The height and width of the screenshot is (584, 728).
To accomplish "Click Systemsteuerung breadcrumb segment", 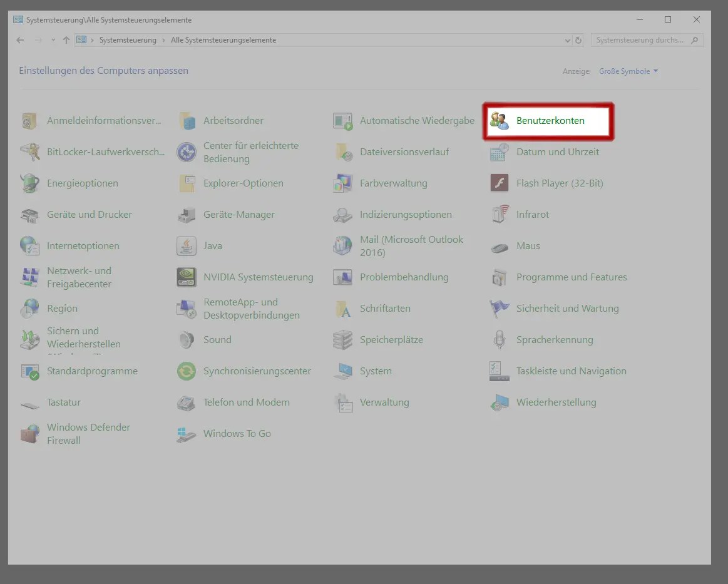I will pos(128,40).
